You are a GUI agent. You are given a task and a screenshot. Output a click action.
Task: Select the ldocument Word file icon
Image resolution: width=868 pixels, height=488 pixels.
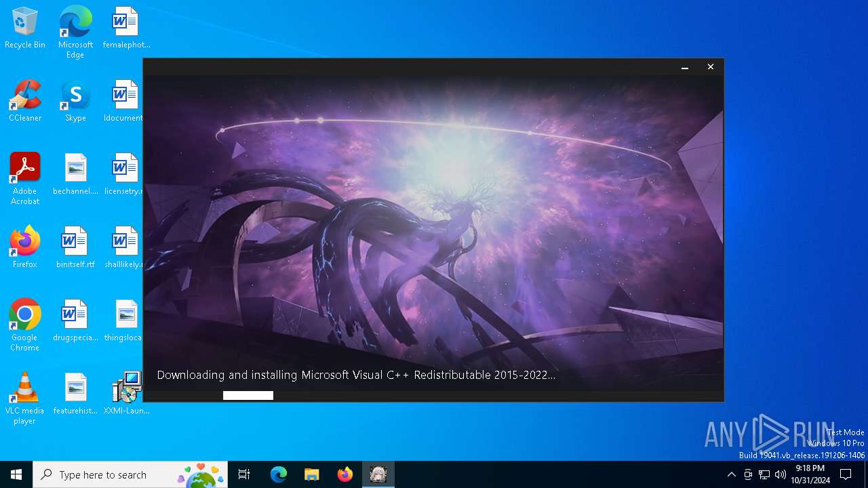point(124,102)
